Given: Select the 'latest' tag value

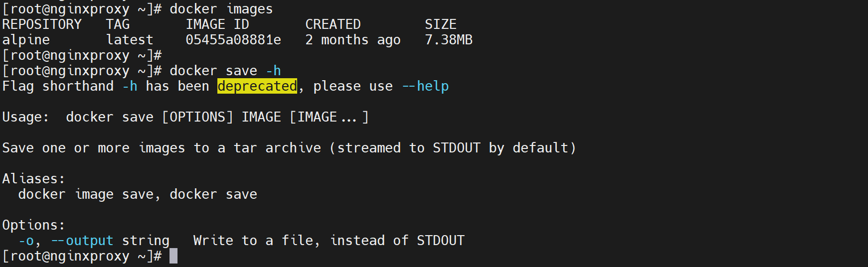Looking at the screenshot, I should (130, 40).
